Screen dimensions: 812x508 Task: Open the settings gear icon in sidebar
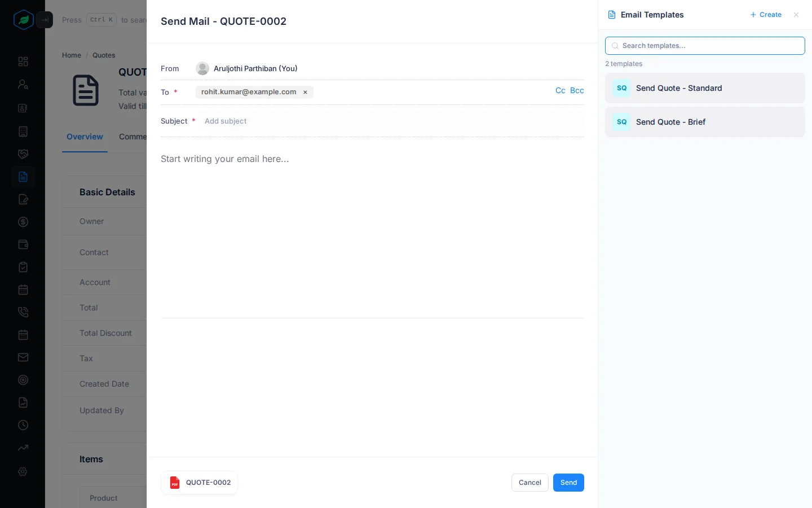point(23,471)
